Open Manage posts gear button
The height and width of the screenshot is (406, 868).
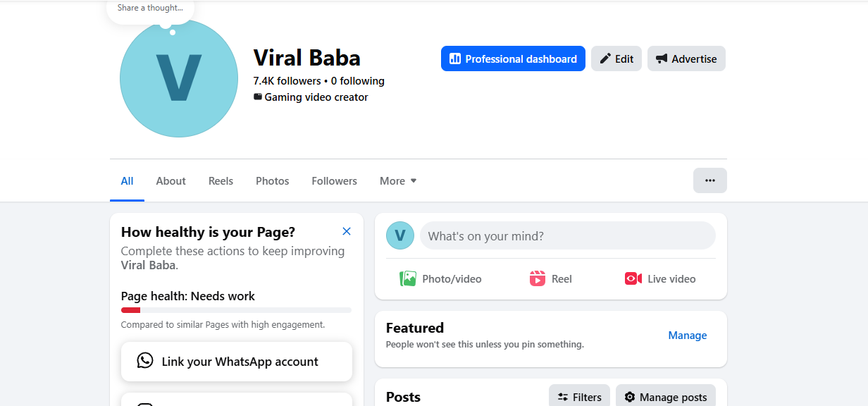click(x=666, y=397)
